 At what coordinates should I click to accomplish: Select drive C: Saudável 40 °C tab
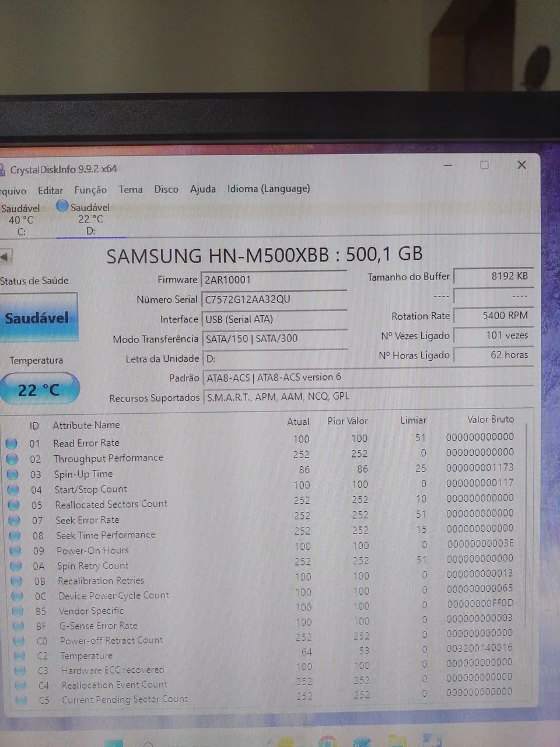coord(21,220)
